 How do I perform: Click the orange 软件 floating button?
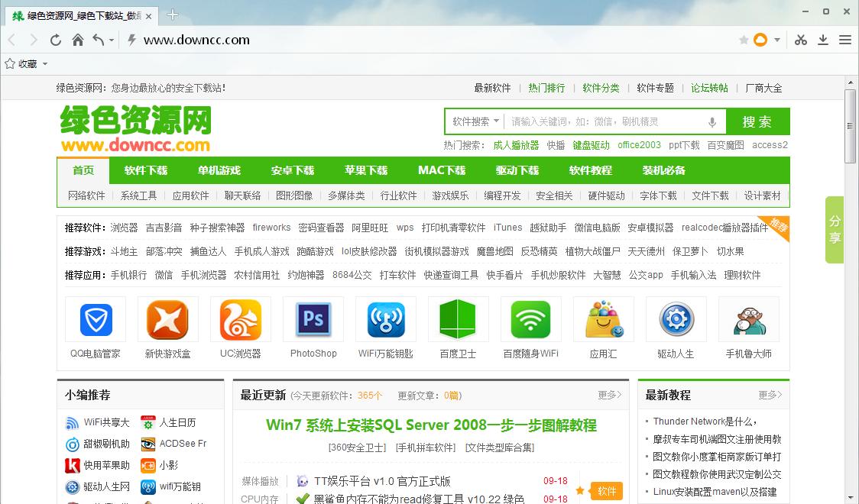pyautogui.click(x=607, y=492)
